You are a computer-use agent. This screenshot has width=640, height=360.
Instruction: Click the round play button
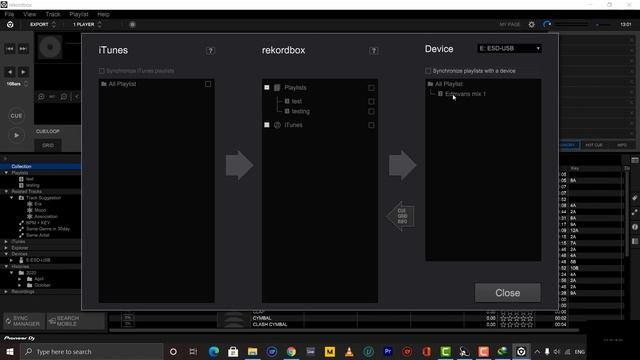coord(16,136)
